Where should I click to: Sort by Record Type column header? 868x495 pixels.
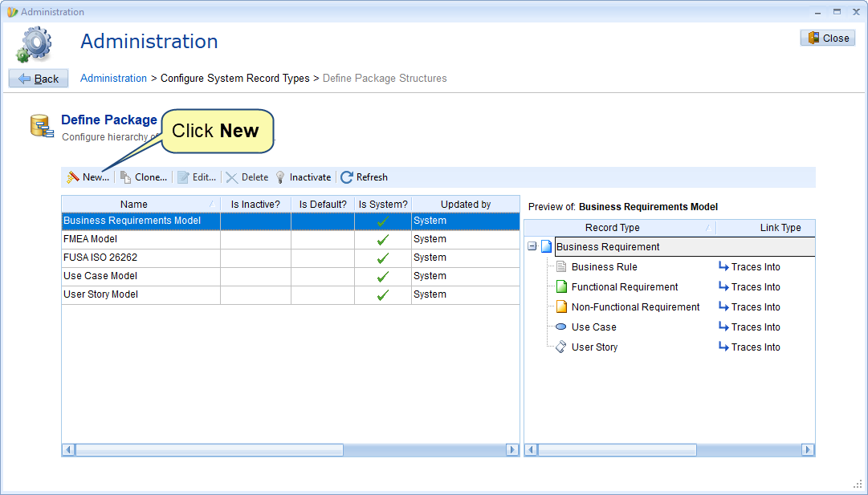click(619, 227)
